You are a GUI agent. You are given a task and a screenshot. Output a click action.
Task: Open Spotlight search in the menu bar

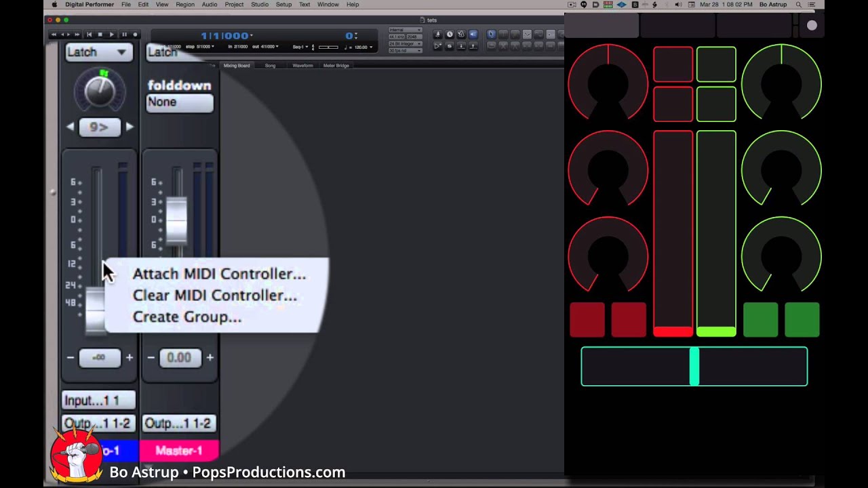[x=797, y=5]
